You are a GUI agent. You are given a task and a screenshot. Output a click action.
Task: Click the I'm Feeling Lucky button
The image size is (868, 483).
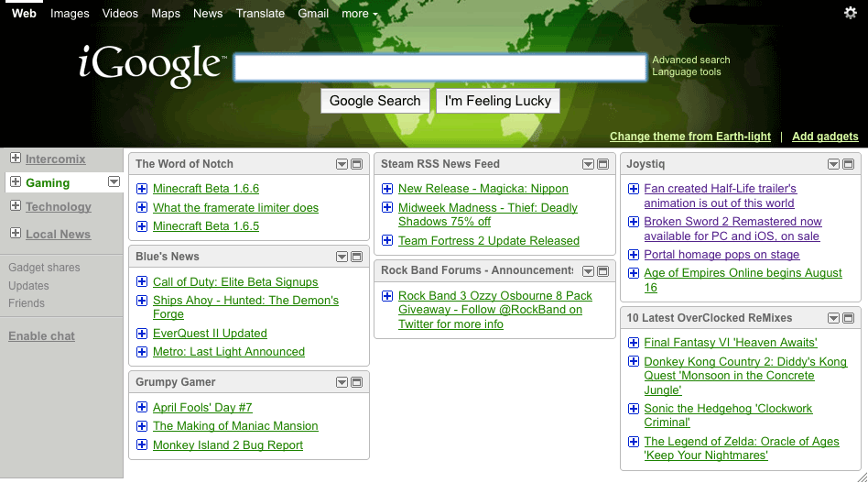pyautogui.click(x=498, y=101)
